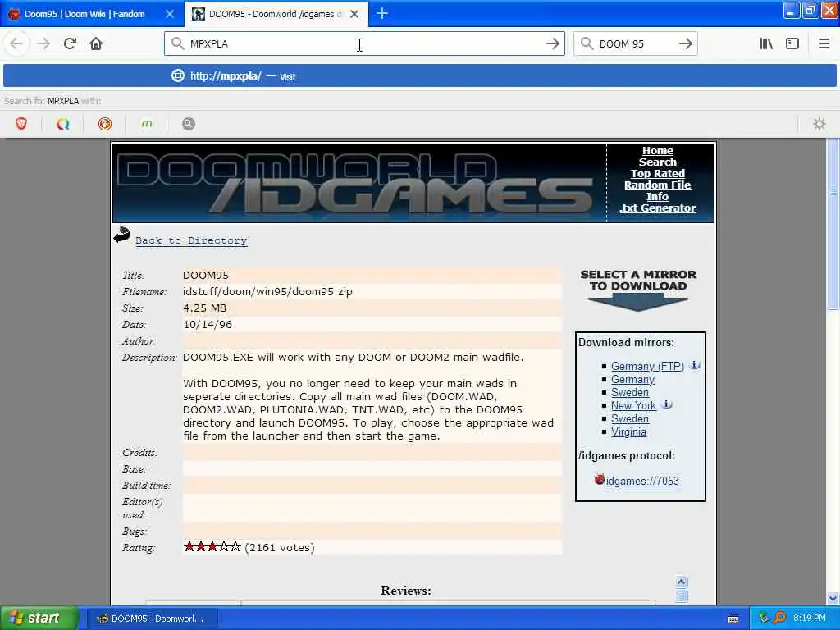Download from the Germany HTTP mirror
The height and width of the screenshot is (630, 840).
tap(632, 379)
